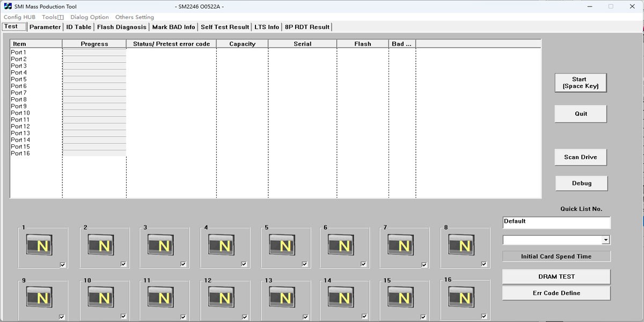Switch to the 8P RDT Result tab
Screen dimensions: 644x322
click(x=307, y=27)
